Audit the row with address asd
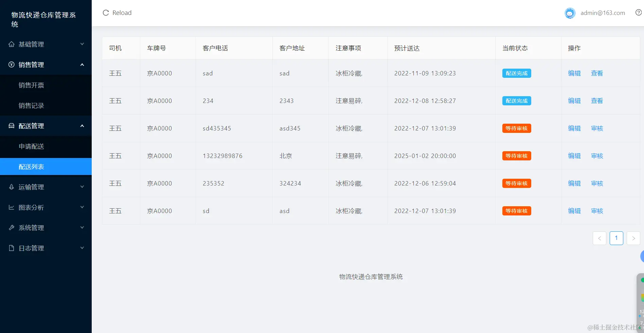 click(597, 211)
